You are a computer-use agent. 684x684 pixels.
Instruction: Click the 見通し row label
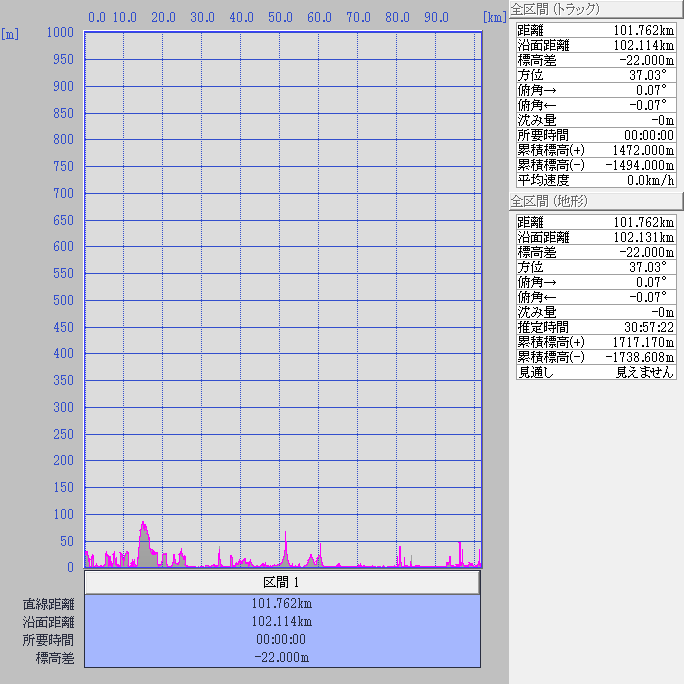click(536, 372)
